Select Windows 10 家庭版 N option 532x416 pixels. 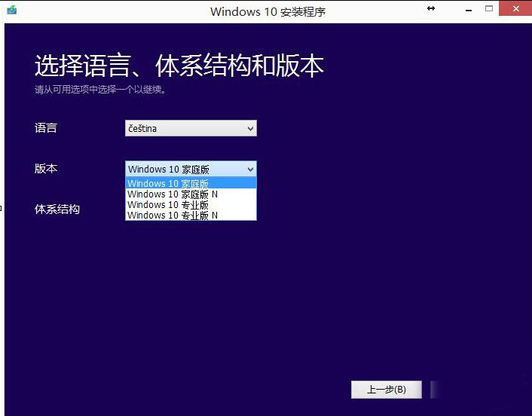(191, 194)
